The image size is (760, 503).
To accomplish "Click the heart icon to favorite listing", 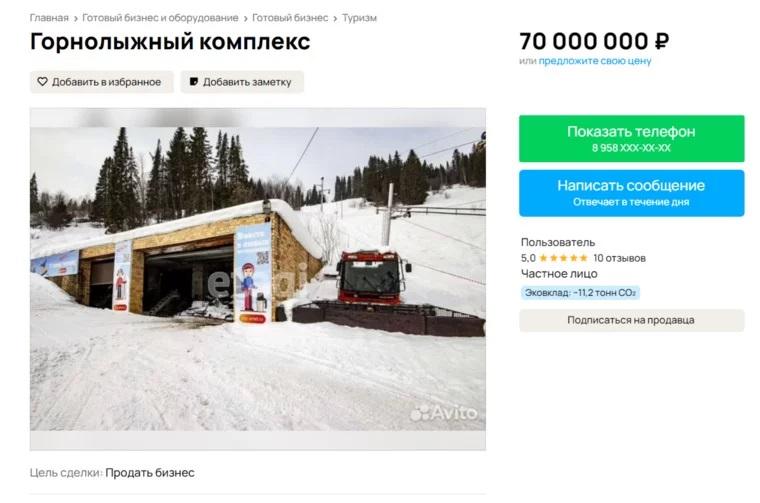I will [x=43, y=82].
